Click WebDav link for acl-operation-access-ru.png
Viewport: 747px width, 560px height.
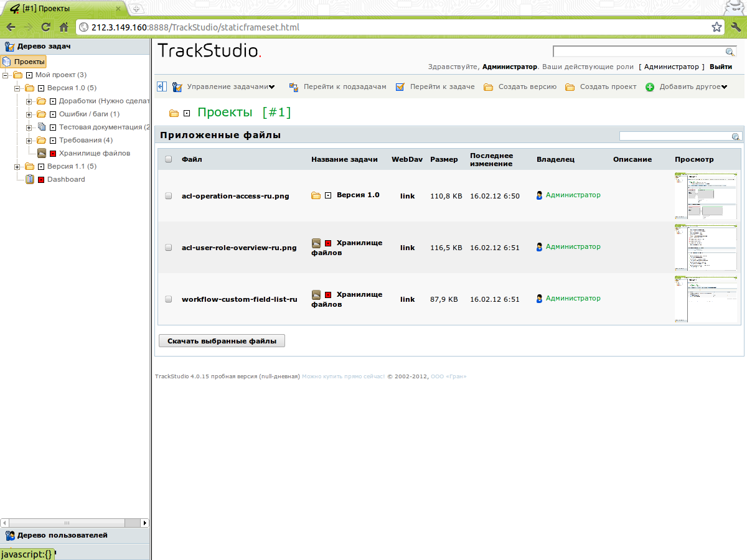(407, 196)
